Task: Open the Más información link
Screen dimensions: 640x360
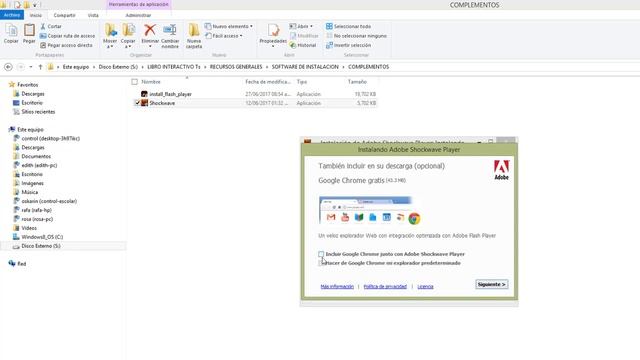Action: point(337,287)
